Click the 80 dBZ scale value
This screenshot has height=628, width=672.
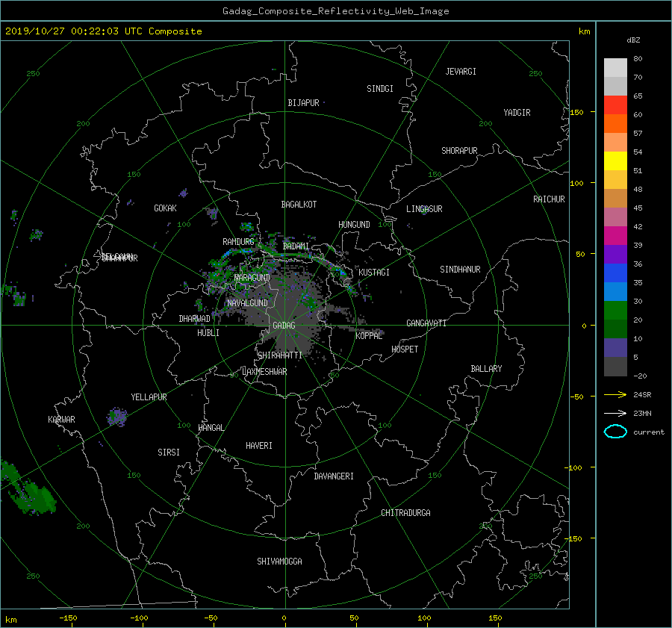click(x=638, y=59)
